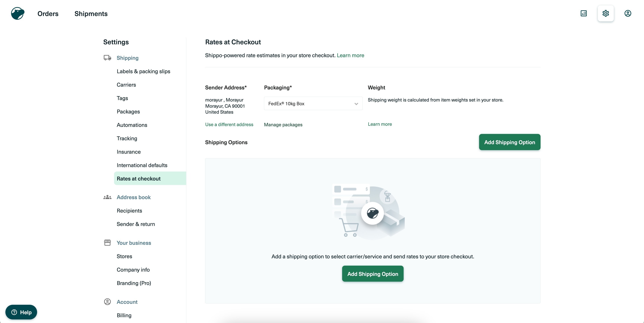The width and height of the screenshot is (644, 323).
Task: Click the Shippo hippo logo
Action: coord(18,13)
